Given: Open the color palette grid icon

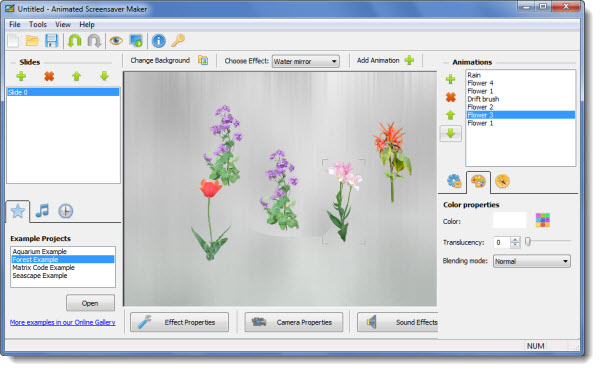Looking at the screenshot, I should tap(543, 220).
